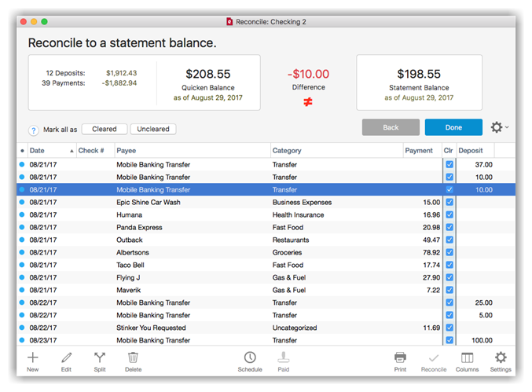This screenshot has height=392, width=532.
Task: Click the Payment column header
Action: pyautogui.click(x=419, y=151)
